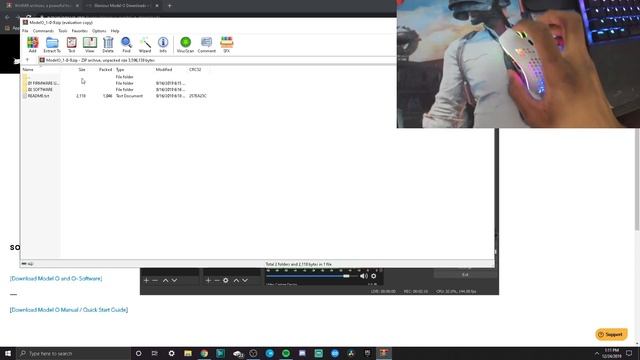The width and height of the screenshot is (640, 360).
Task: Open Google Chrome from the taskbar
Action: click(204, 353)
